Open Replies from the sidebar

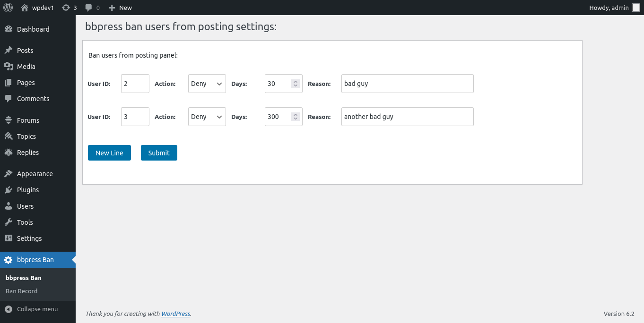(x=9, y=152)
